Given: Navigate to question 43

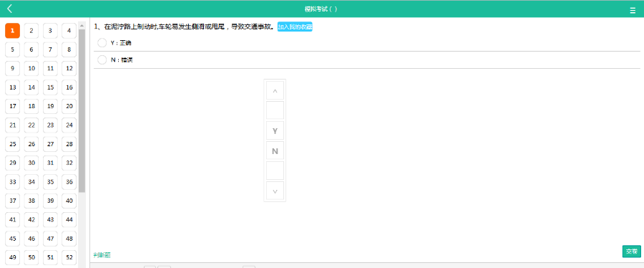Looking at the screenshot, I should coord(50,220).
